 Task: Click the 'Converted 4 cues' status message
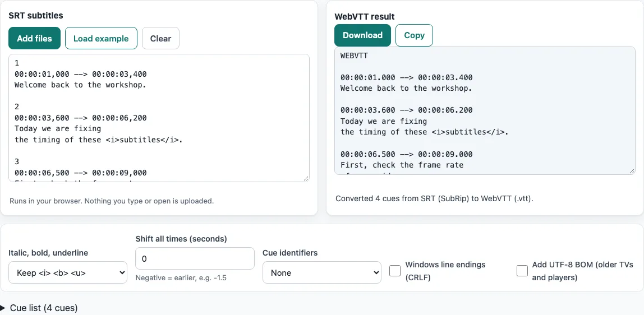(435, 199)
